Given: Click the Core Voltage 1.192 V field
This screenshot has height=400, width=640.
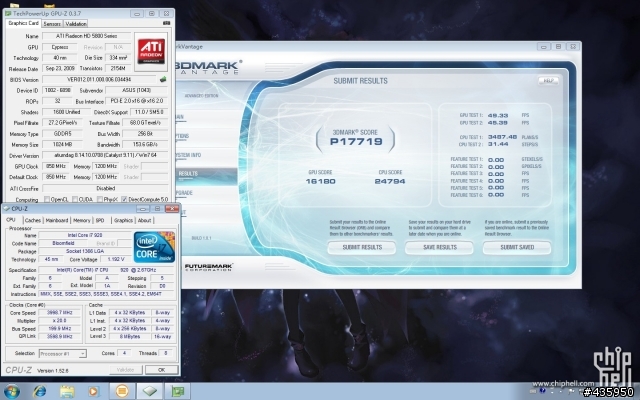Looking at the screenshot, I should pos(116,259).
